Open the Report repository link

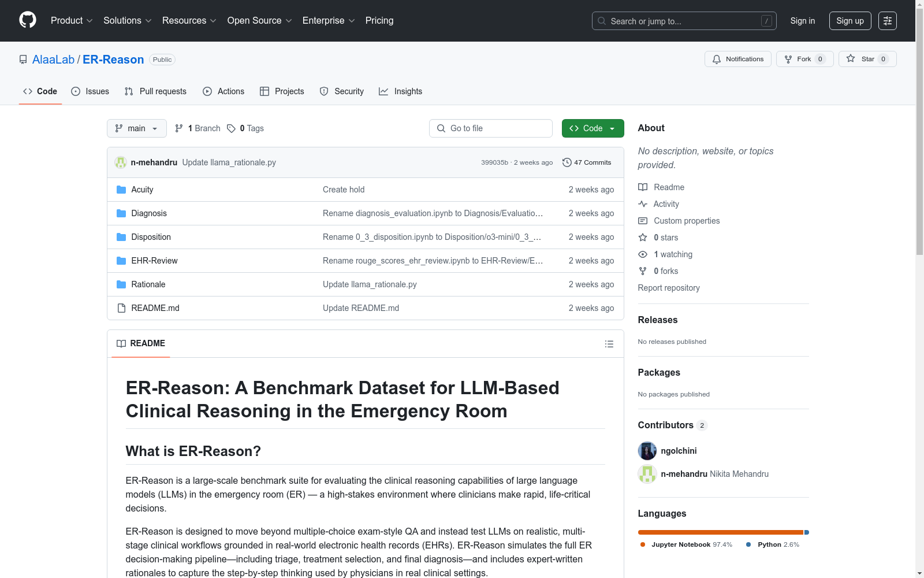pos(669,288)
